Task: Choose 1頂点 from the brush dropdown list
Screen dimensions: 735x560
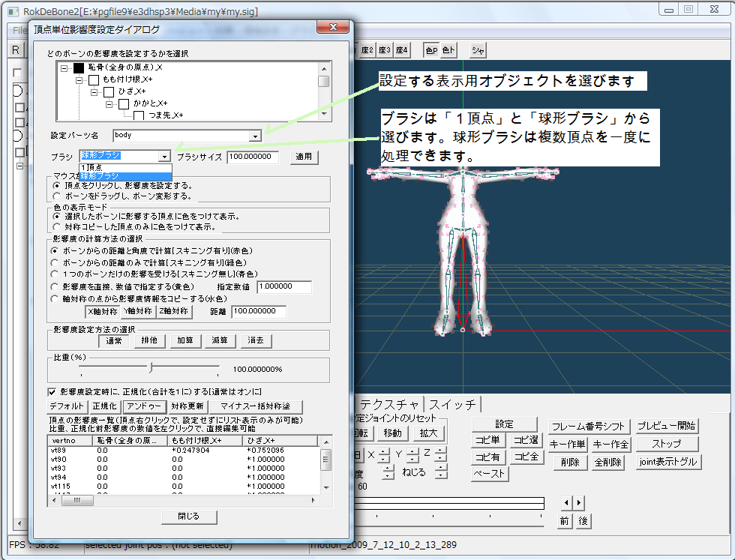Action: [x=92, y=168]
